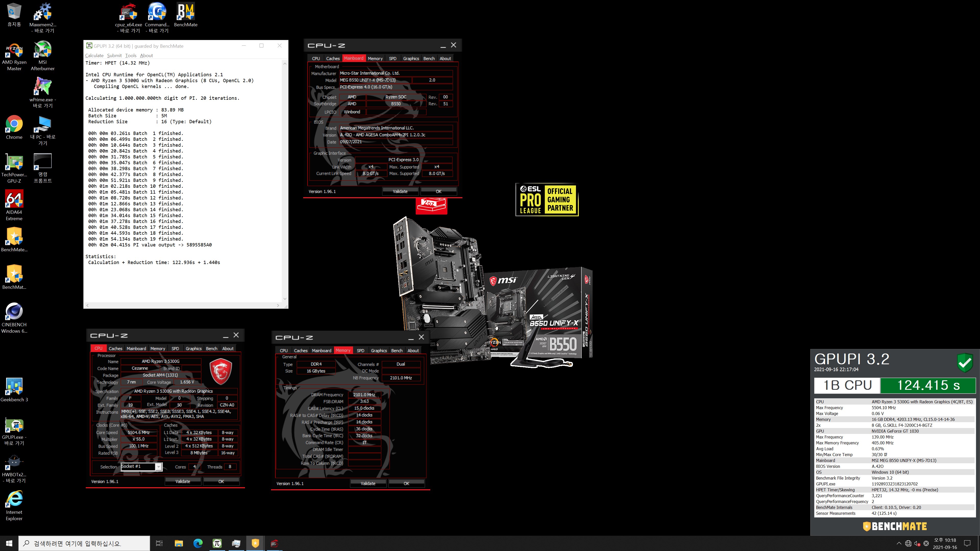Click OK in Mainboard CPU-Z window
Image resolution: width=980 pixels, height=551 pixels.
click(439, 191)
